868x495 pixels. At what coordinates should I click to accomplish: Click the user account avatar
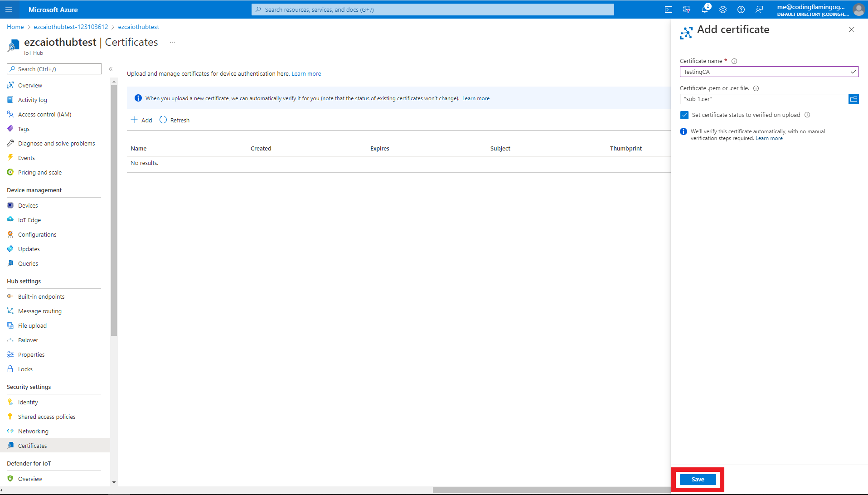(858, 10)
